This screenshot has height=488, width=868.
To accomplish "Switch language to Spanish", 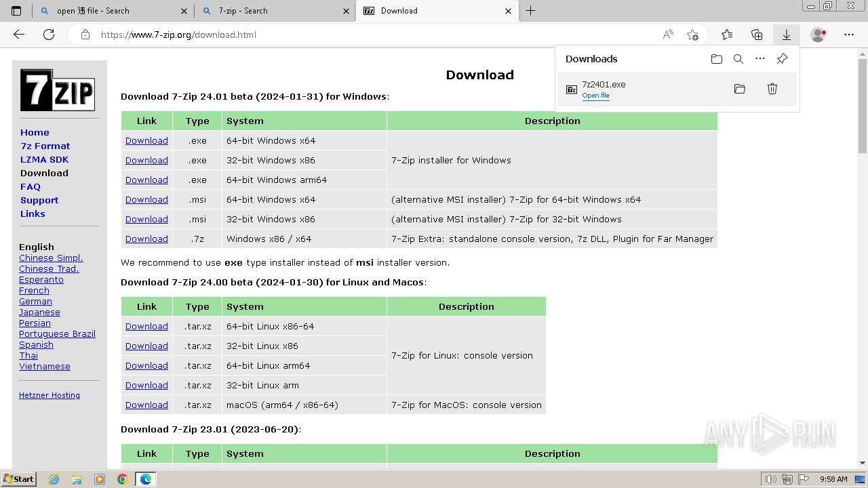I will pyautogui.click(x=36, y=344).
